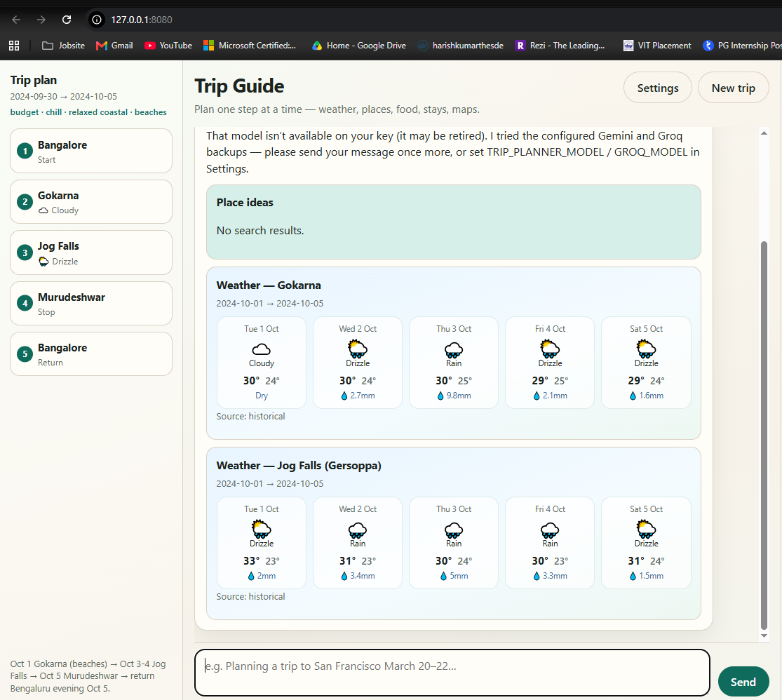Click the raindrop icon beside 9.8mm
The image size is (782, 700).
click(x=440, y=396)
